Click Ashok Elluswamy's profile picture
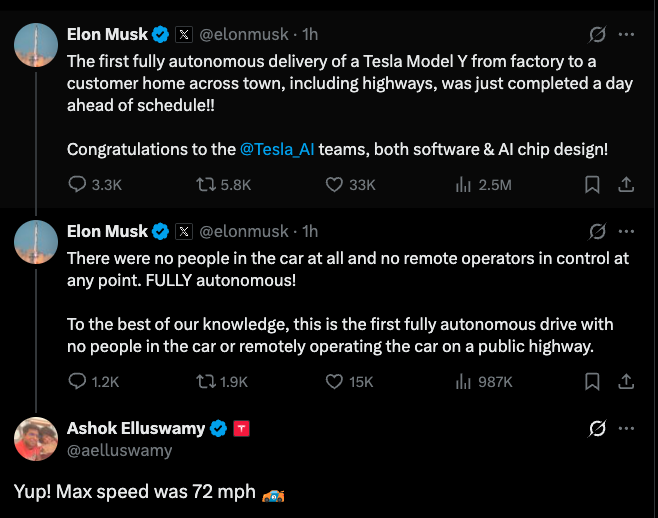 [x=36, y=439]
